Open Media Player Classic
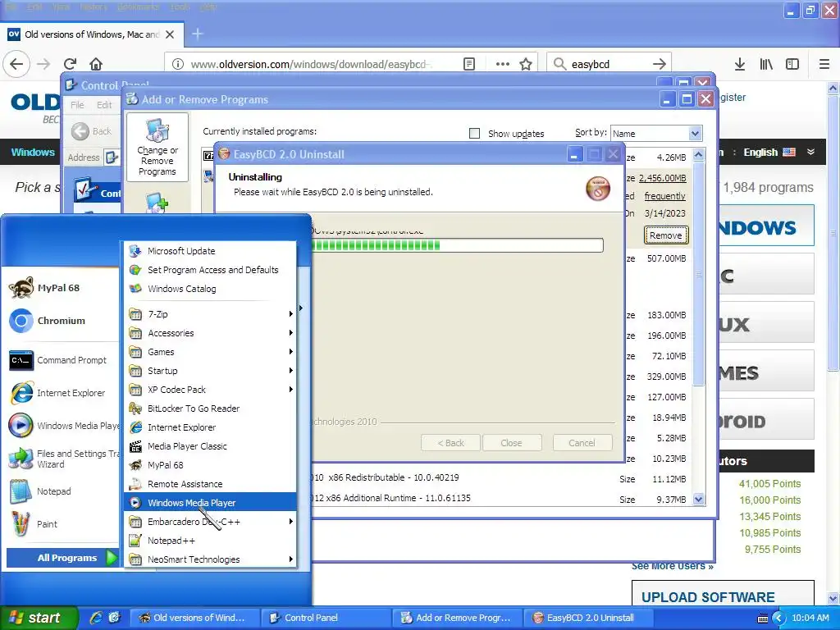This screenshot has width=840, height=630. click(x=210, y=446)
